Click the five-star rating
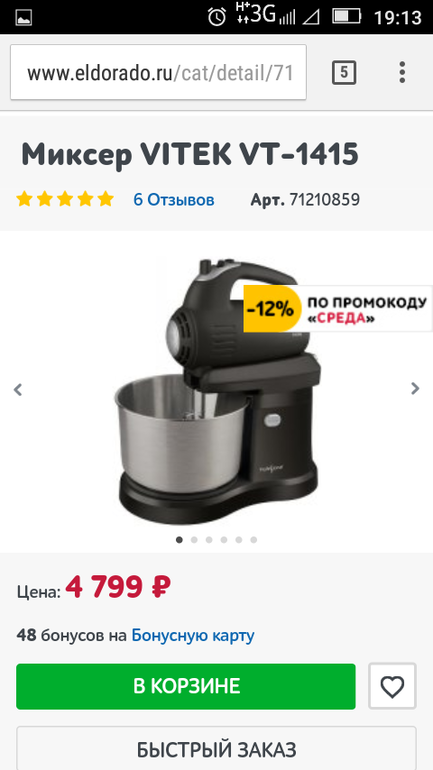Image resolution: width=433 pixels, height=770 pixels. 65,199
